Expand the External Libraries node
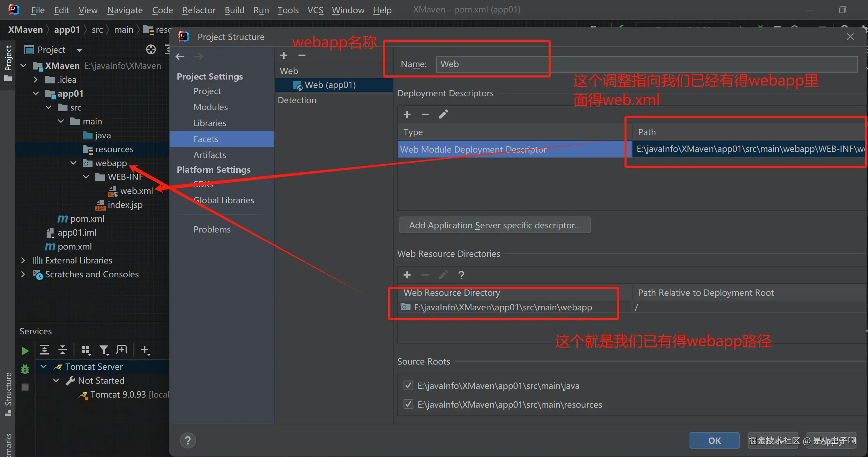The height and width of the screenshot is (457, 868). click(23, 260)
